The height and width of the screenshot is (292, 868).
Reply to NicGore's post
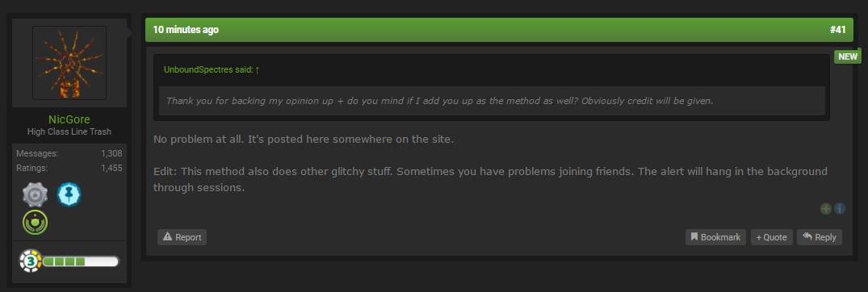[820, 237]
